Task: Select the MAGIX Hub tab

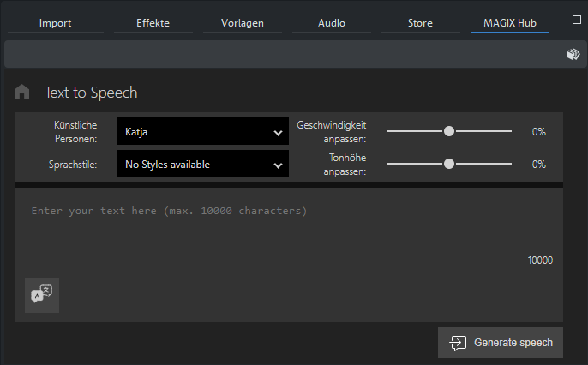Action: (x=510, y=23)
